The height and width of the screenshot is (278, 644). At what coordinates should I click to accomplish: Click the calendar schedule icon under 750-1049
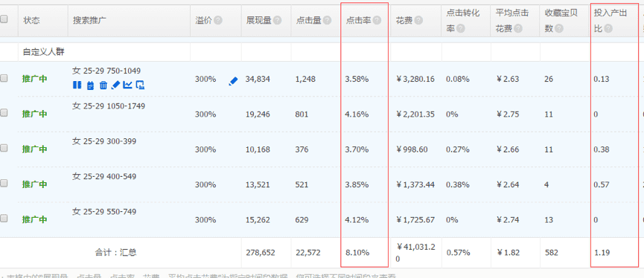pyautogui.click(x=91, y=85)
